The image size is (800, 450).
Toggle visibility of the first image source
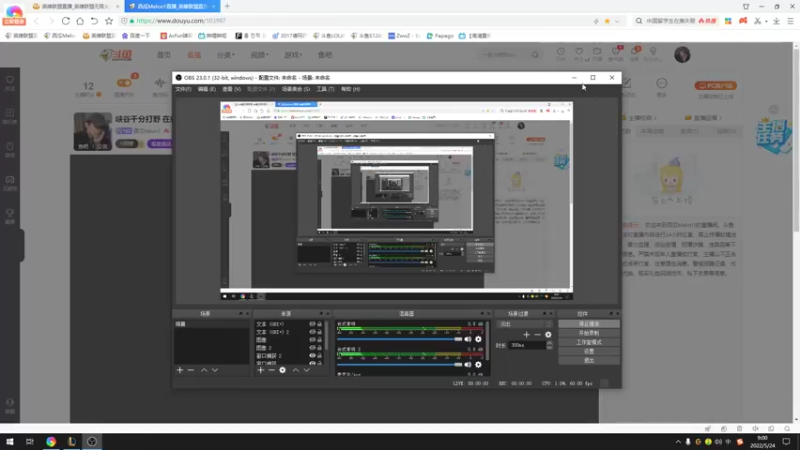click(312, 339)
